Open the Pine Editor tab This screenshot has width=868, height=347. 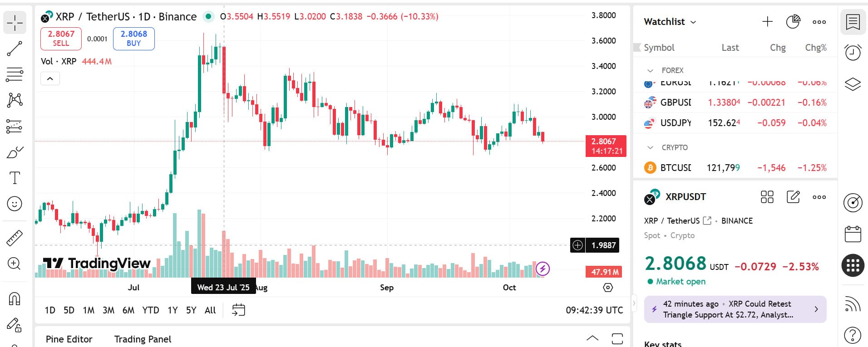coord(69,339)
